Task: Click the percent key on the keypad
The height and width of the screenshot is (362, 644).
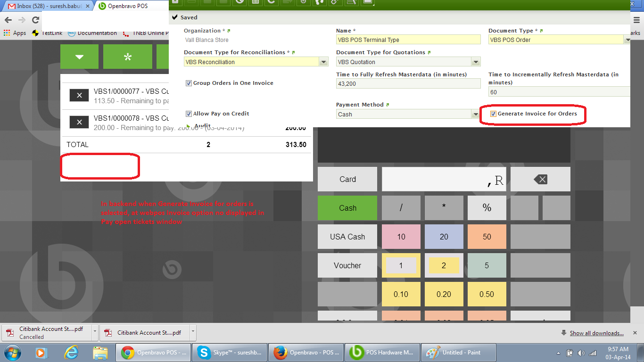Action: point(487,208)
